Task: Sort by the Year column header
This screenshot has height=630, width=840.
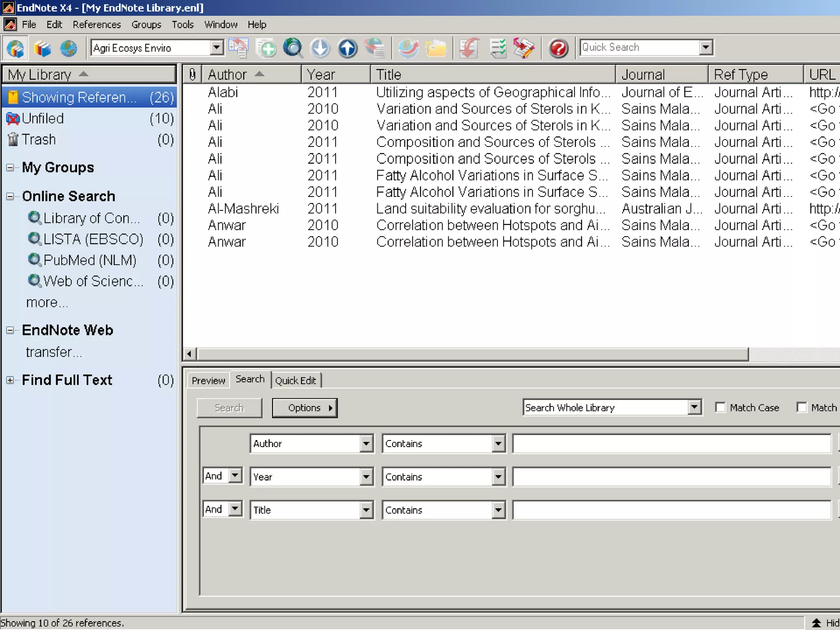Action: click(336, 74)
